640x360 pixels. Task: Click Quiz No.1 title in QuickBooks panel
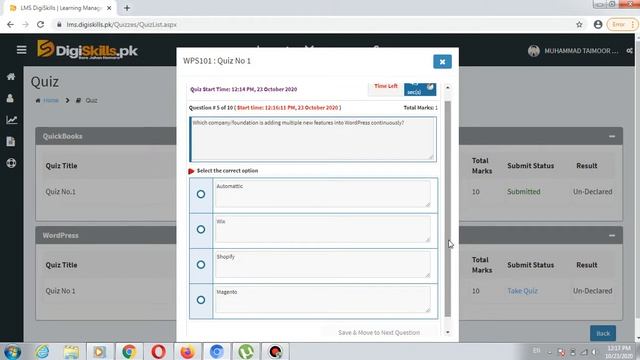tap(60, 192)
